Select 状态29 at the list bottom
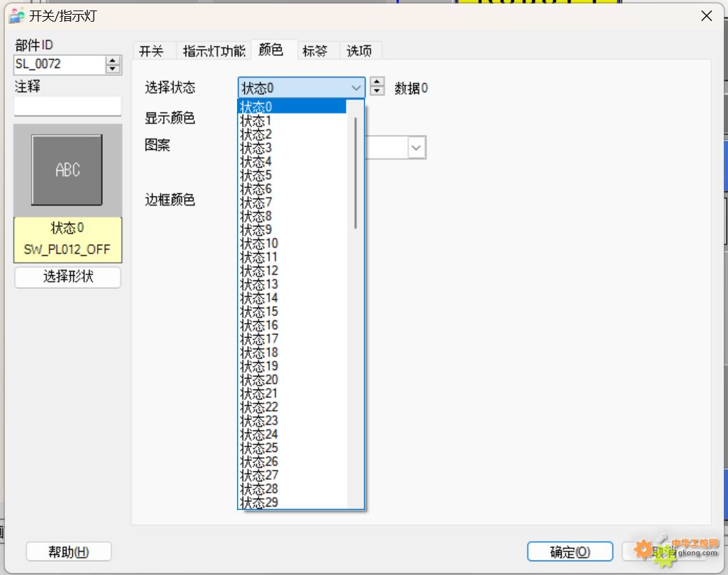 click(x=259, y=502)
